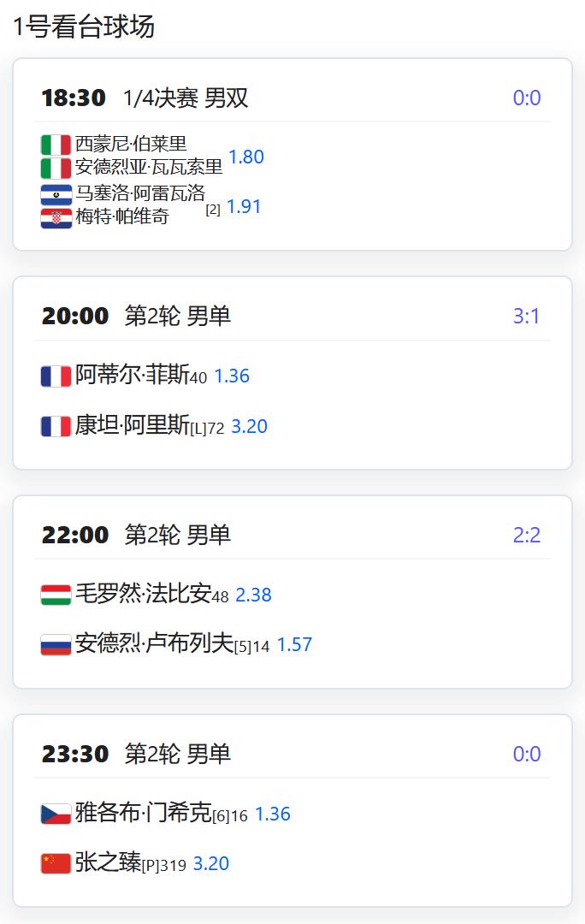Click the Croatian flag beside 梅特·帕维奇
The width and height of the screenshot is (585, 924).
55,216
